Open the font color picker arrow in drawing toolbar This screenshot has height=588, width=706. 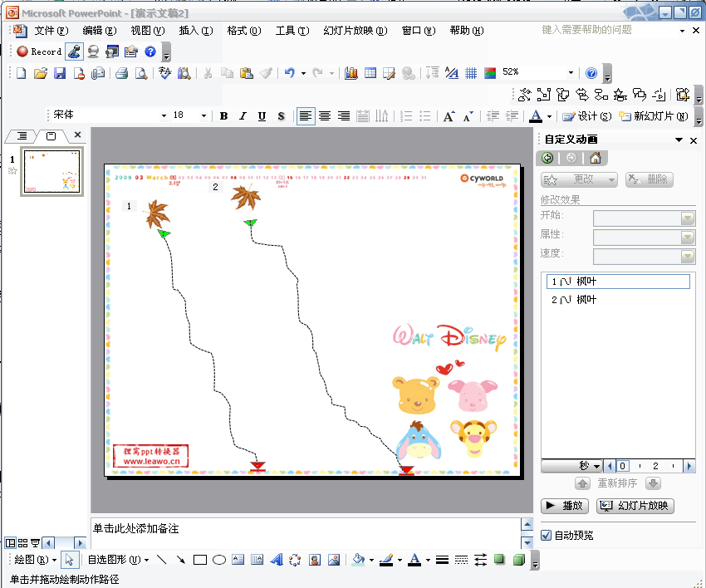(428, 560)
